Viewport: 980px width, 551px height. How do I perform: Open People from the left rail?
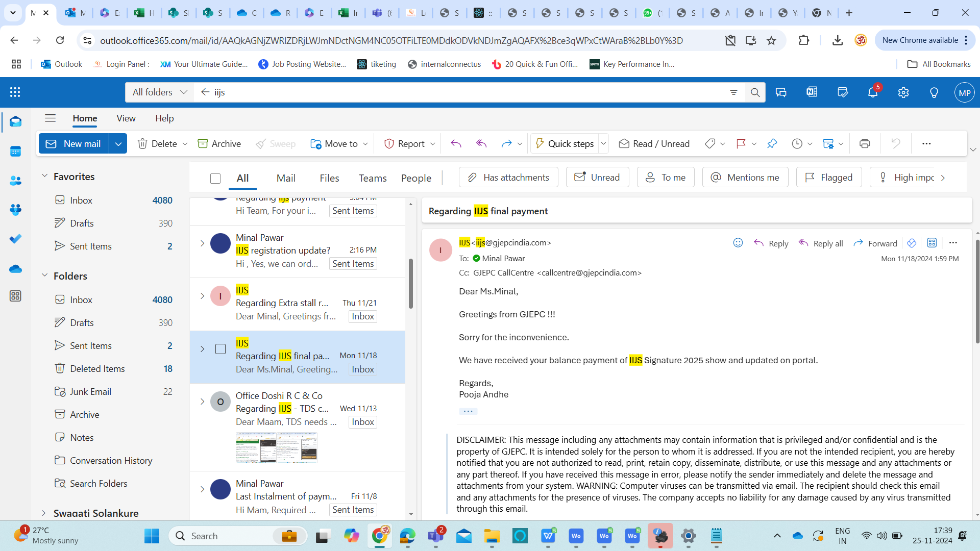coord(15,181)
